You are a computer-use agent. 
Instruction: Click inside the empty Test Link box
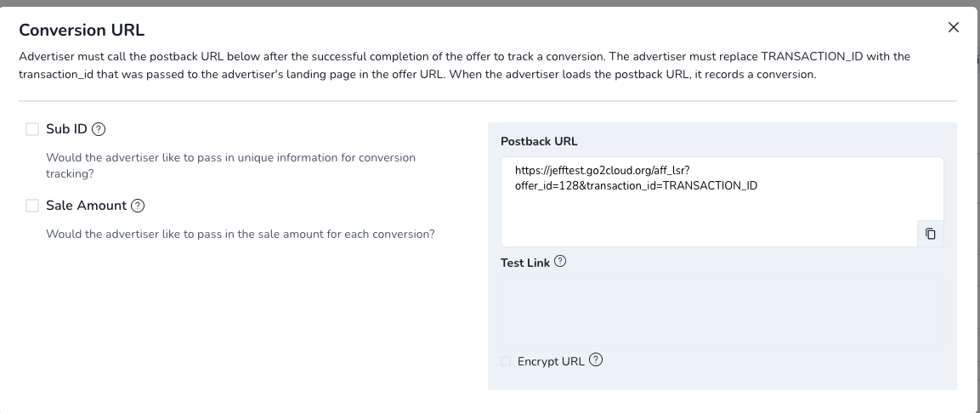pyautogui.click(x=722, y=312)
